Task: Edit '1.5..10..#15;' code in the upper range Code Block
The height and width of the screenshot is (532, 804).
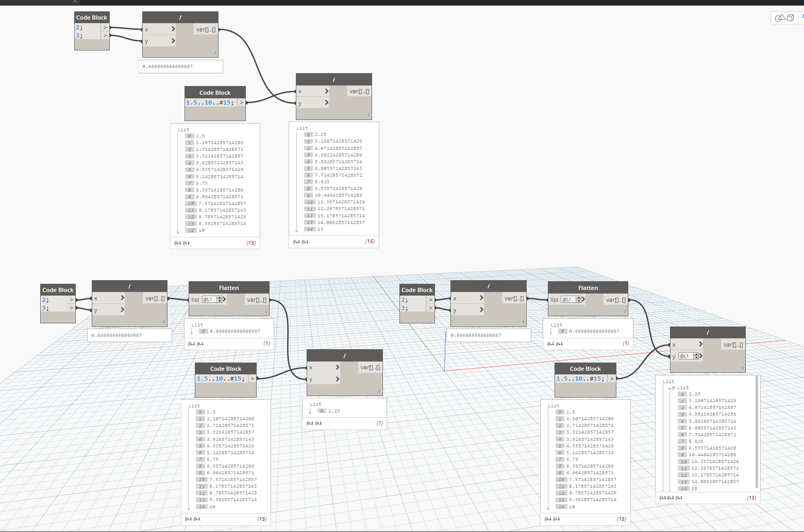Action: click(210, 102)
